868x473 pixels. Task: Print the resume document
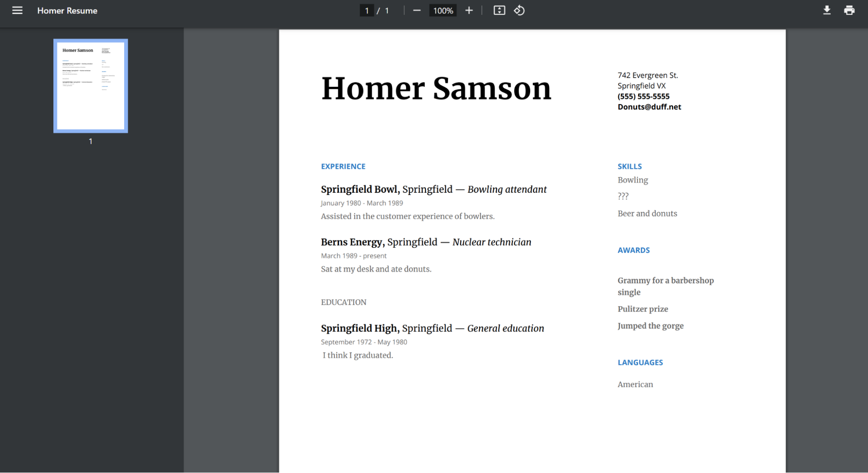[x=849, y=10]
